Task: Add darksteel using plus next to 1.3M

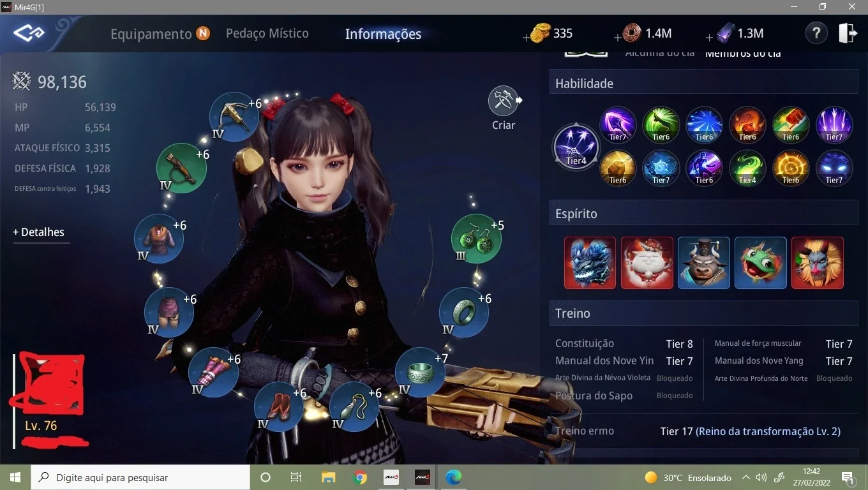Action: (x=709, y=38)
